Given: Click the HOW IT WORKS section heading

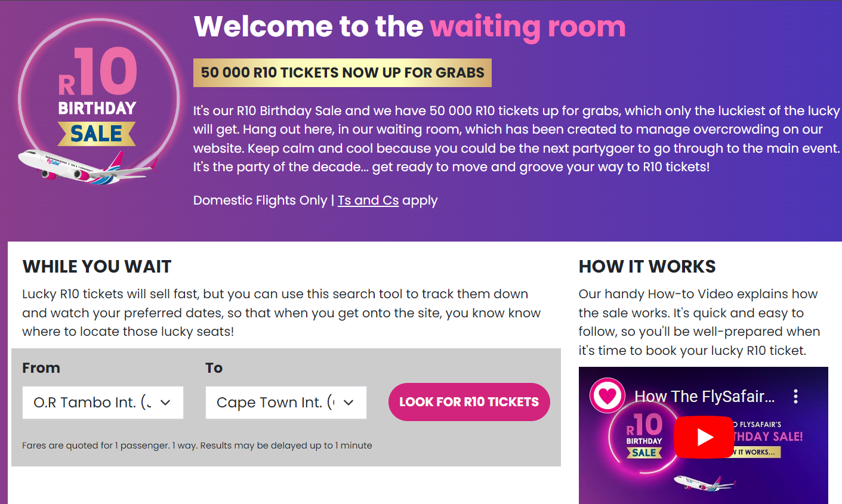Looking at the screenshot, I should pyautogui.click(x=647, y=266).
